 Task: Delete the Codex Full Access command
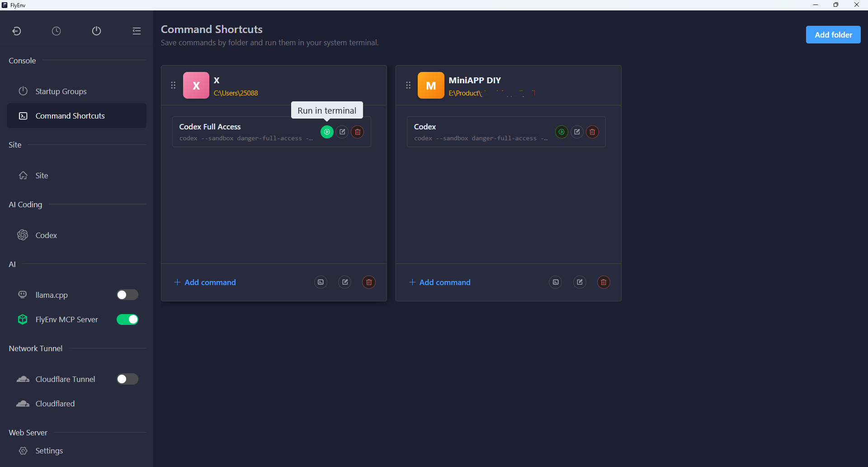(x=358, y=132)
